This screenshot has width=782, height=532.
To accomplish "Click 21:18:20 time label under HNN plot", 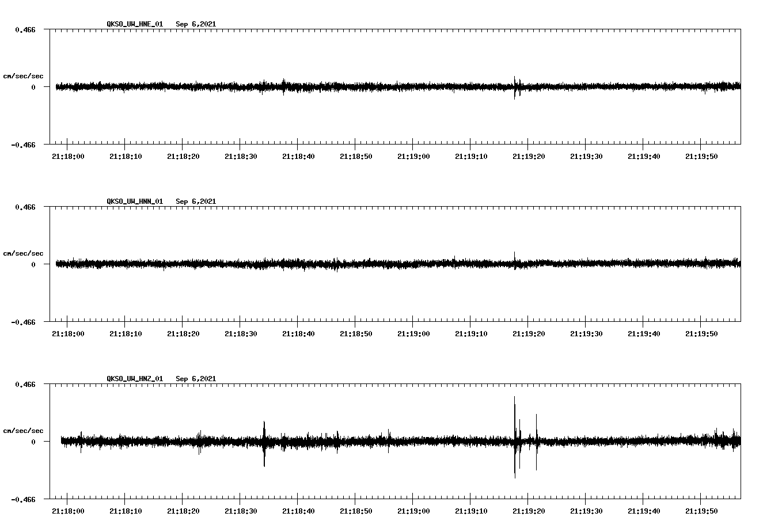I will (x=183, y=334).
